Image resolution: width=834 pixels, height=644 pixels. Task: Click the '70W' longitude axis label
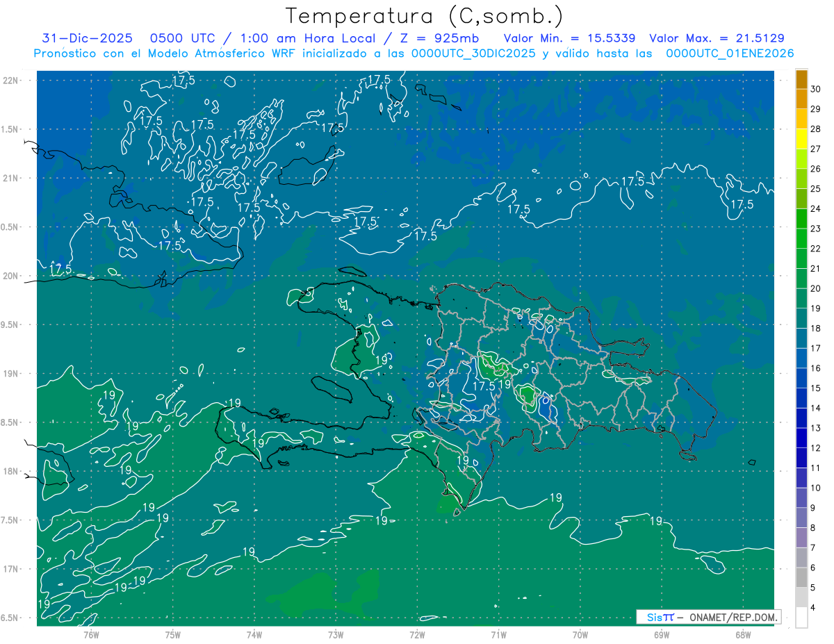580,634
